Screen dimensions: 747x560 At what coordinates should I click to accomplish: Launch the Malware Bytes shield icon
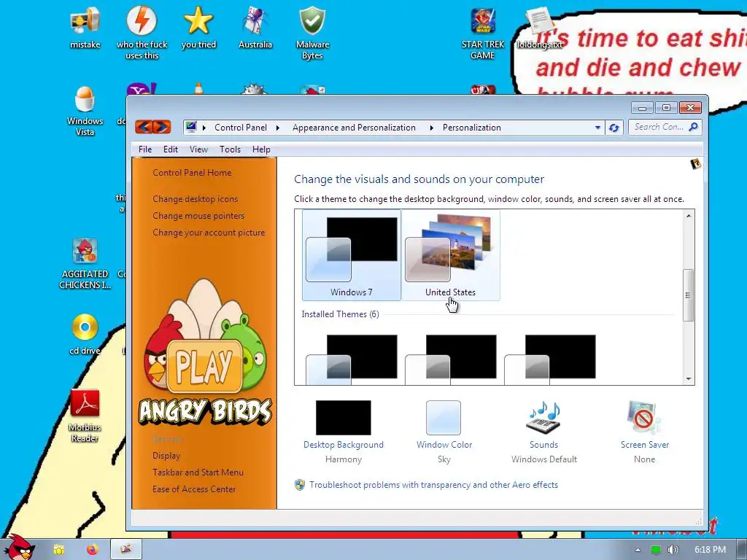pyautogui.click(x=312, y=32)
